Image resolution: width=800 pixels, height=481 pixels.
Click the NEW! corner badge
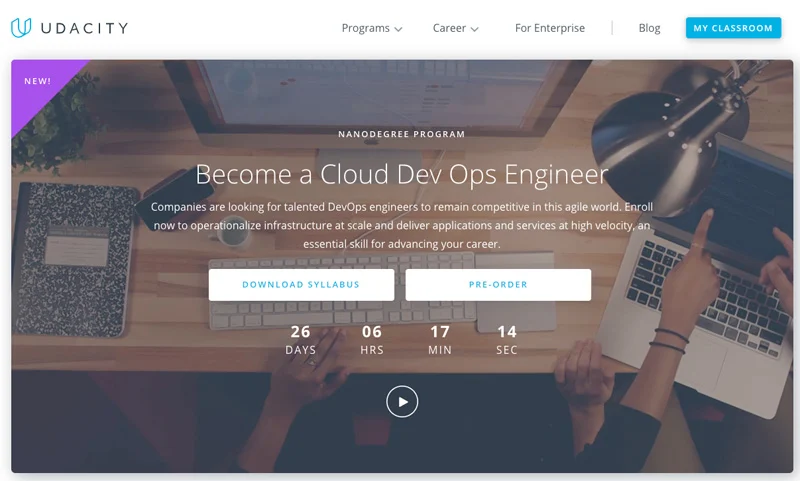[37, 81]
